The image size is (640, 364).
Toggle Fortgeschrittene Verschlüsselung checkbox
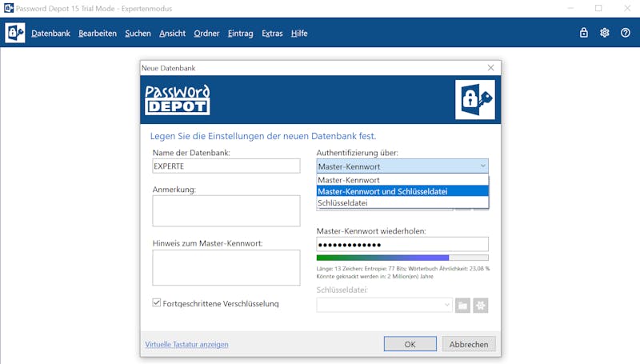[156, 302]
